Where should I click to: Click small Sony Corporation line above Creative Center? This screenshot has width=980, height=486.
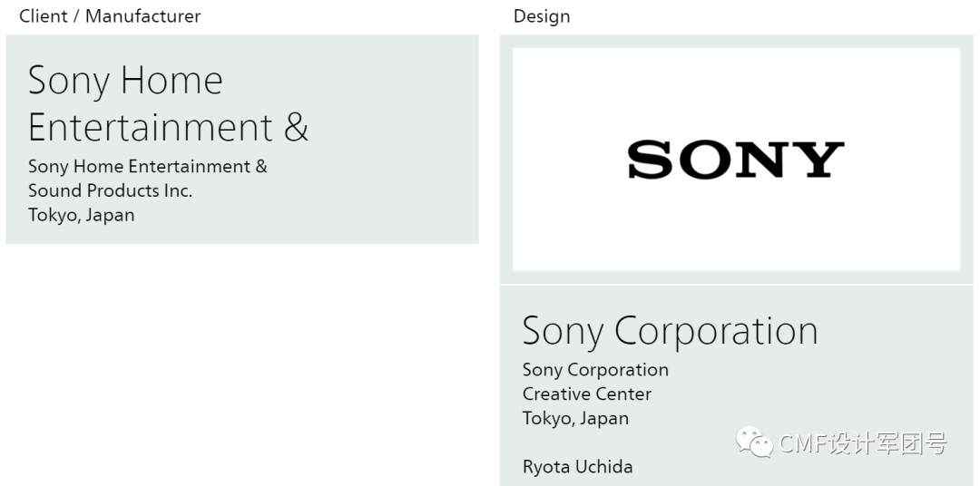tap(595, 370)
